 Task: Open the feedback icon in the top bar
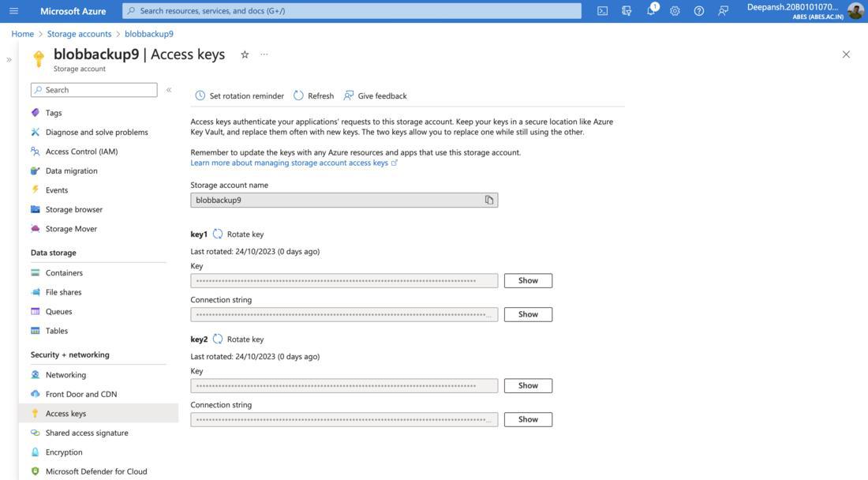(x=723, y=11)
